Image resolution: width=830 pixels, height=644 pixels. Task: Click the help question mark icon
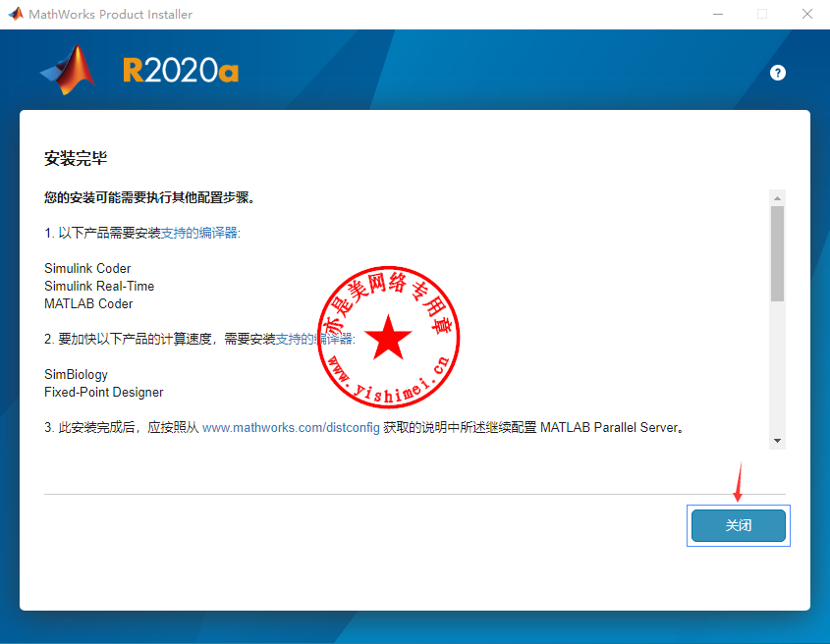(x=778, y=73)
